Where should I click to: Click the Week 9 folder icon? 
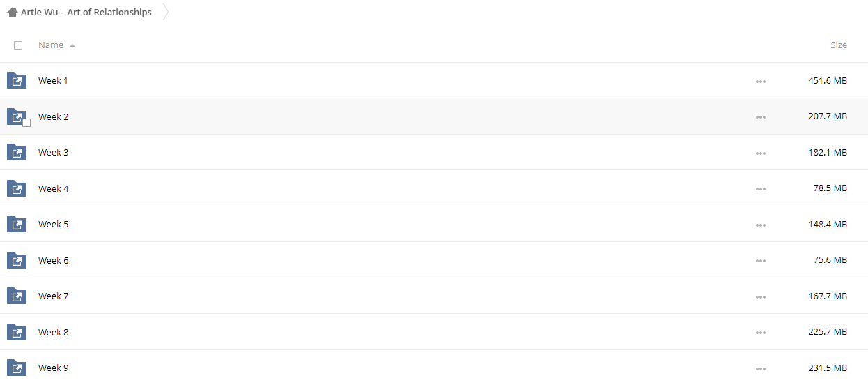(x=17, y=368)
